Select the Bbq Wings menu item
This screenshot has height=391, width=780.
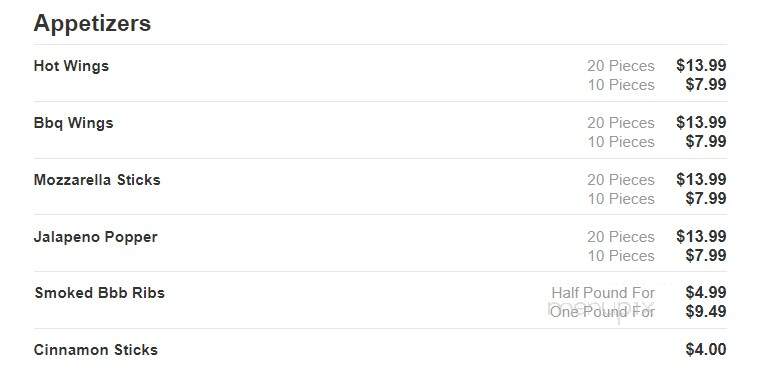[73, 123]
